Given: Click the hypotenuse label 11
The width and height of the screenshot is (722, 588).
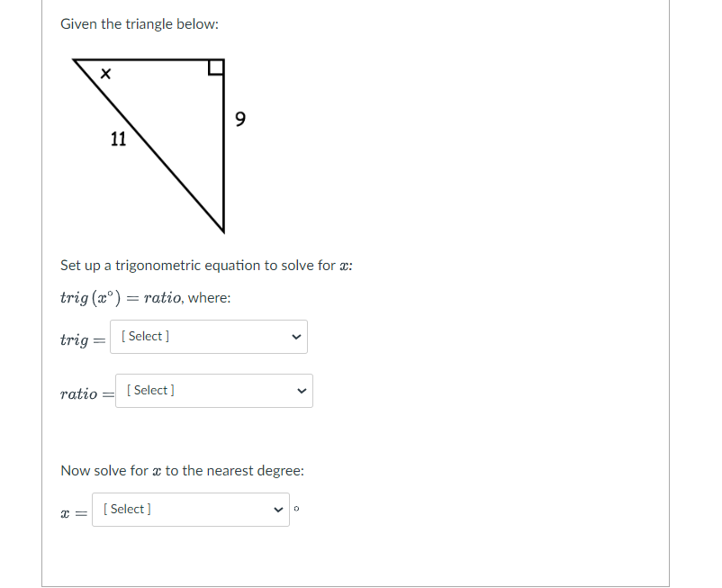Looking at the screenshot, I should pos(118,140).
